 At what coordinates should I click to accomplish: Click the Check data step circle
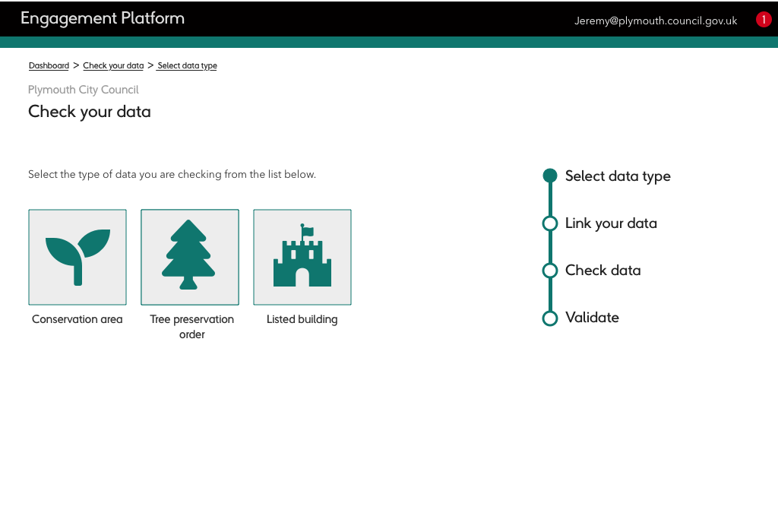click(x=550, y=271)
